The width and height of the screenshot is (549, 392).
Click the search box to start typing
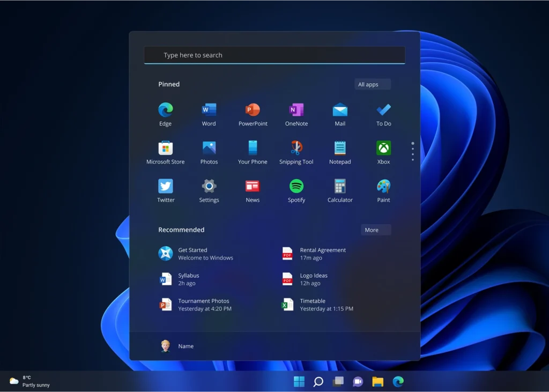pos(274,55)
